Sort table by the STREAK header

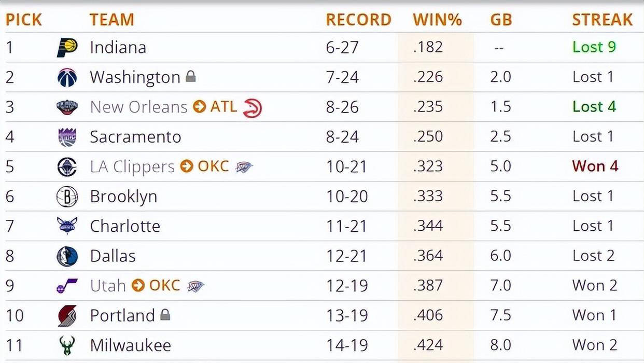pyautogui.click(x=602, y=20)
